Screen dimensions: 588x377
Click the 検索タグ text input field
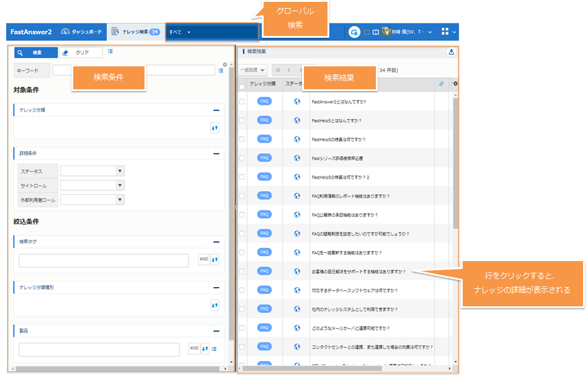(x=104, y=260)
